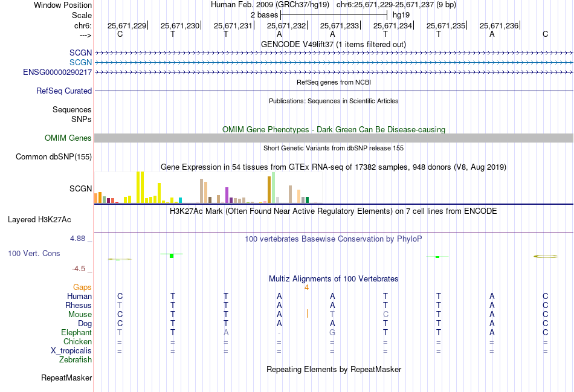Click the orange insertion mark in Mouse row

pyautogui.click(x=307, y=313)
